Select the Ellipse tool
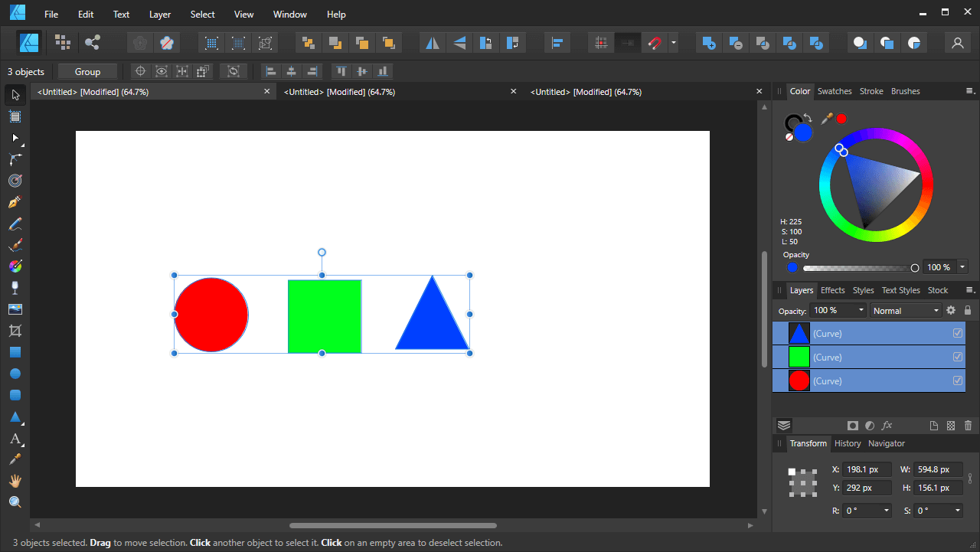The width and height of the screenshot is (980, 552). [x=15, y=373]
